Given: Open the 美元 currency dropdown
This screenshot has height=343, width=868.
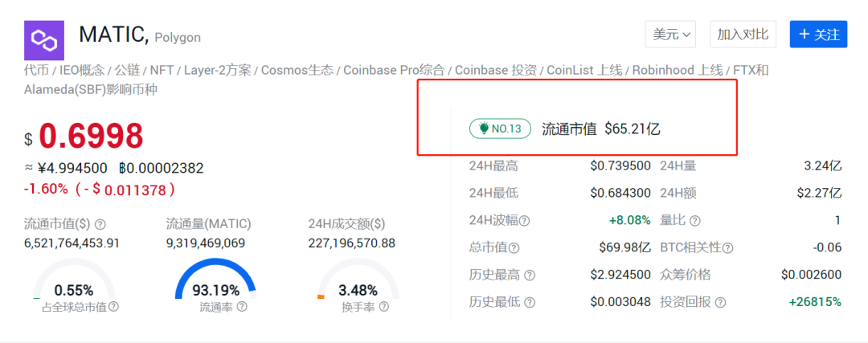Looking at the screenshot, I should pyautogui.click(x=670, y=35).
